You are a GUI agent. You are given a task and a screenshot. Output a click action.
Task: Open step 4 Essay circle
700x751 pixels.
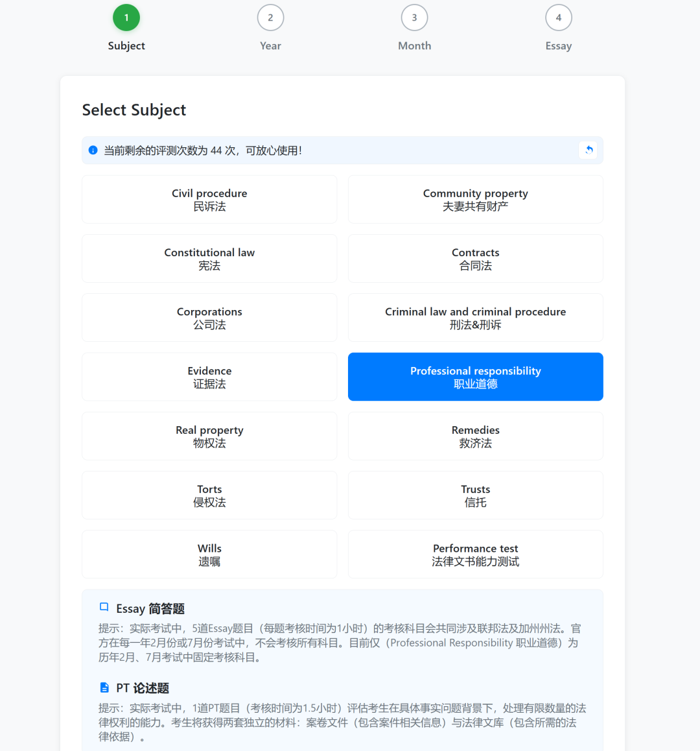tap(559, 18)
